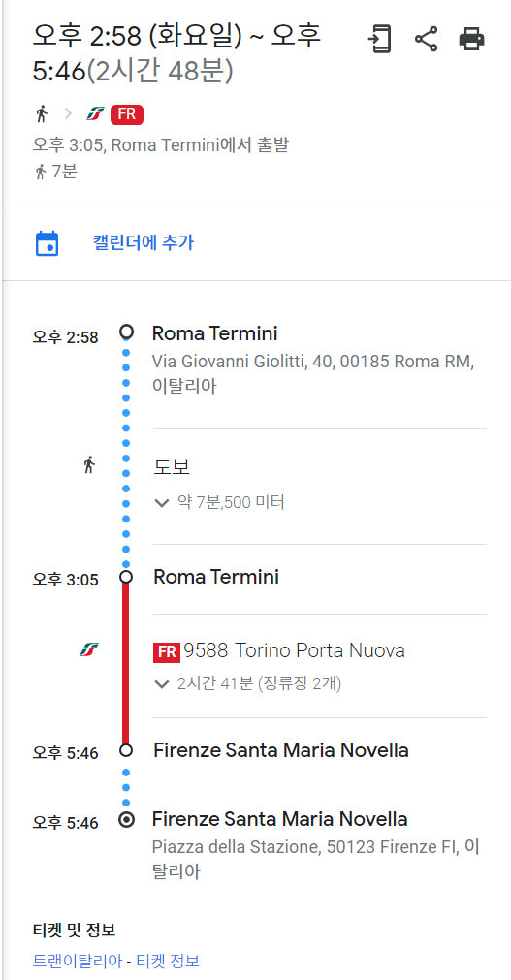Click the print directions icon
The height and width of the screenshot is (980, 511).
471,40
